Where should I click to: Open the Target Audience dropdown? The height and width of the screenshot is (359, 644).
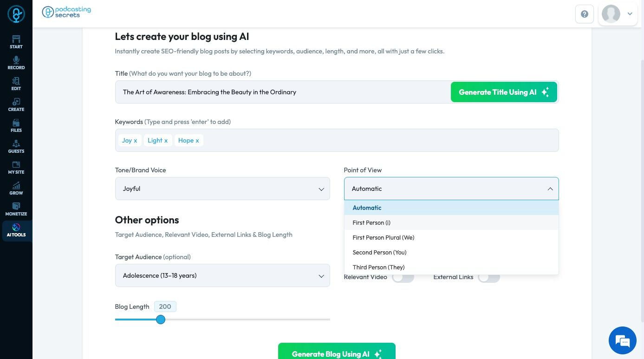pyautogui.click(x=222, y=275)
